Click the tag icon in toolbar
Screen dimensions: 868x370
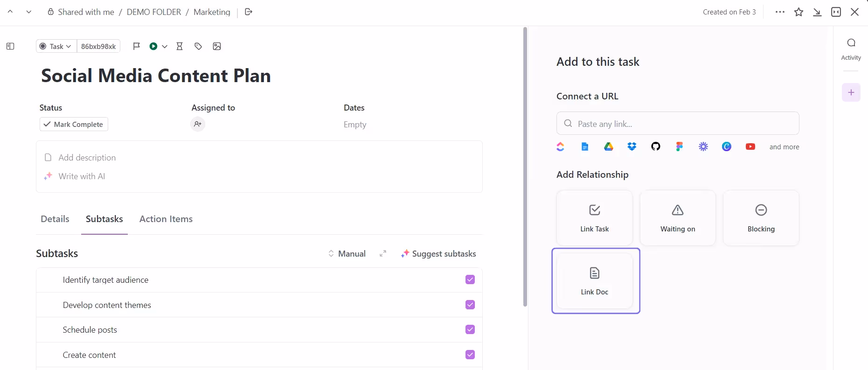(198, 46)
